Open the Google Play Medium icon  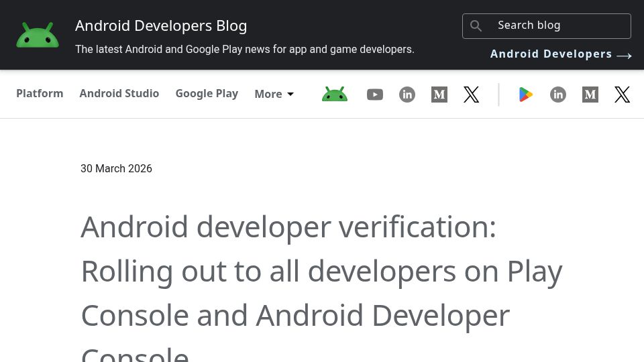point(590,95)
